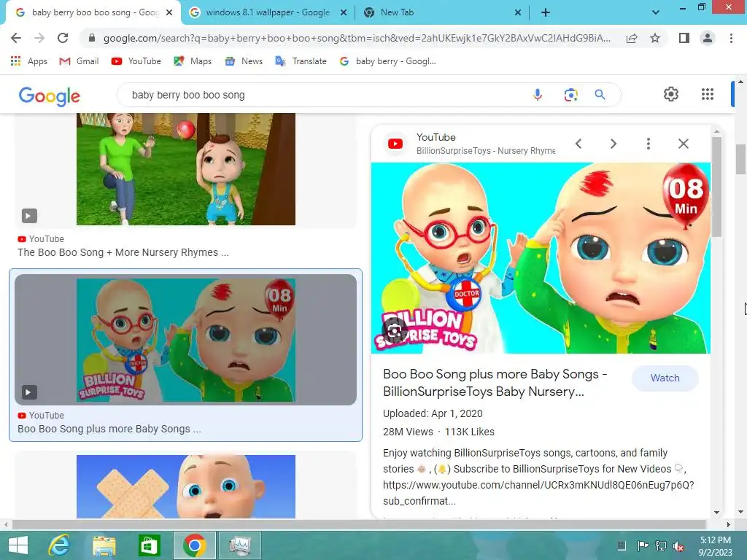Bookmark this page with the star icon

pos(655,38)
